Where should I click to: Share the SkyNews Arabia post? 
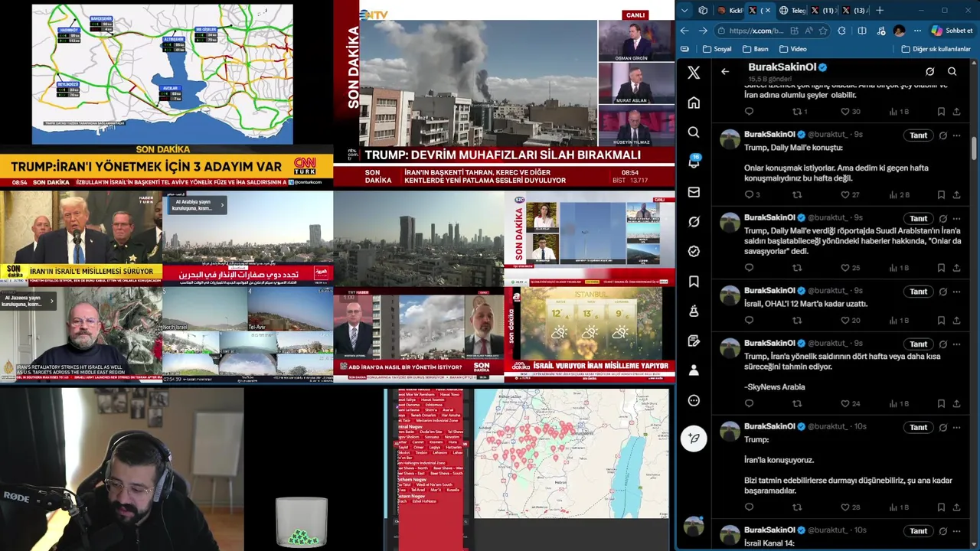click(956, 403)
